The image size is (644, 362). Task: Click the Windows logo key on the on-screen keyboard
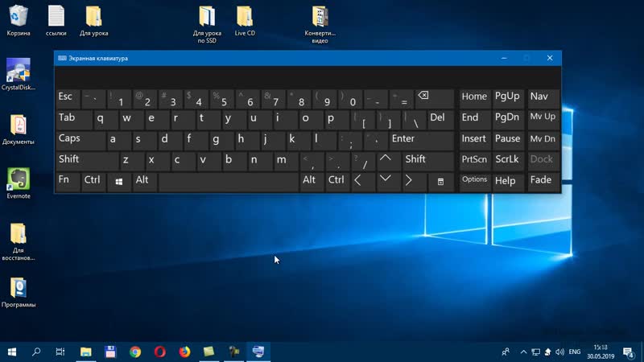(x=118, y=182)
